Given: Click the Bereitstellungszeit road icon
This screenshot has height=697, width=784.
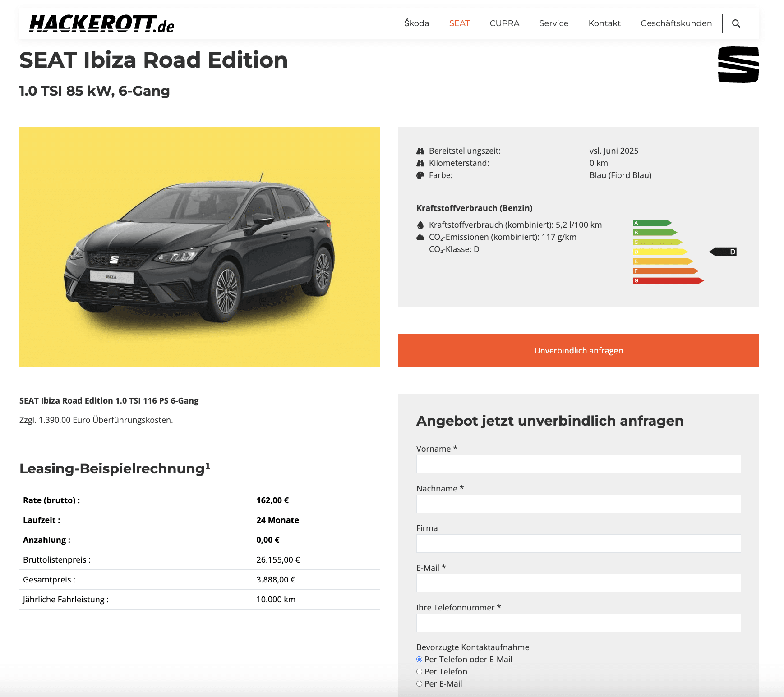Looking at the screenshot, I should tap(420, 151).
